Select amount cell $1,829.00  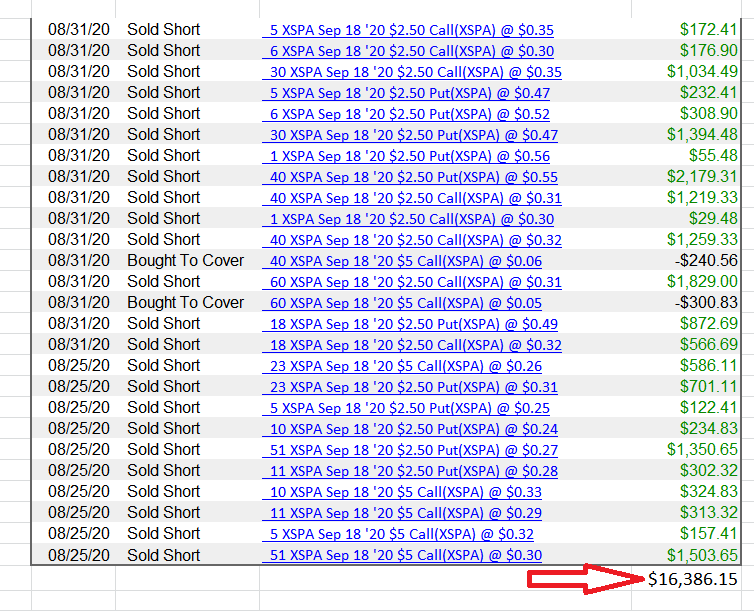(702, 281)
